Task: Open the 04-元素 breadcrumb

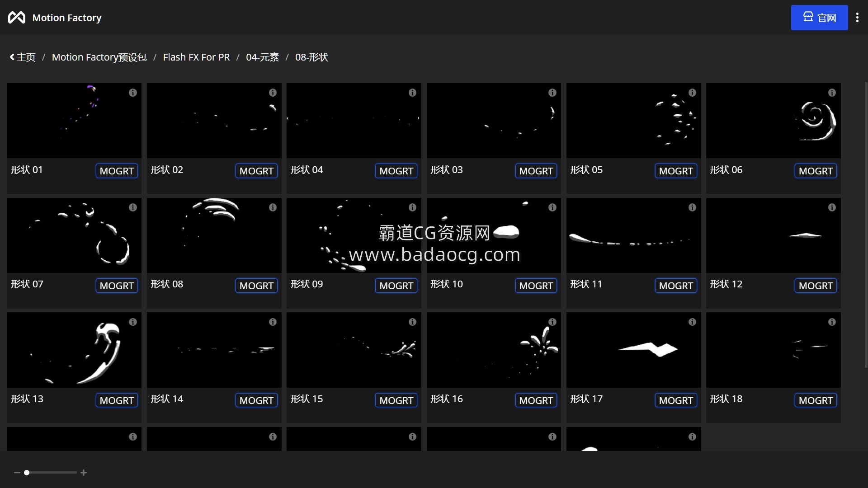Action: (262, 57)
